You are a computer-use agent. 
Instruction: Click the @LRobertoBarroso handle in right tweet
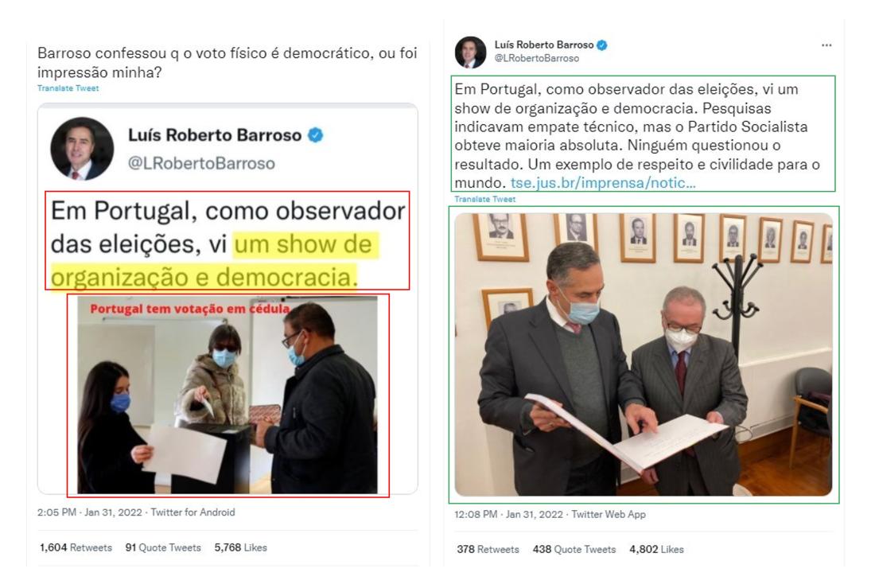click(537, 58)
